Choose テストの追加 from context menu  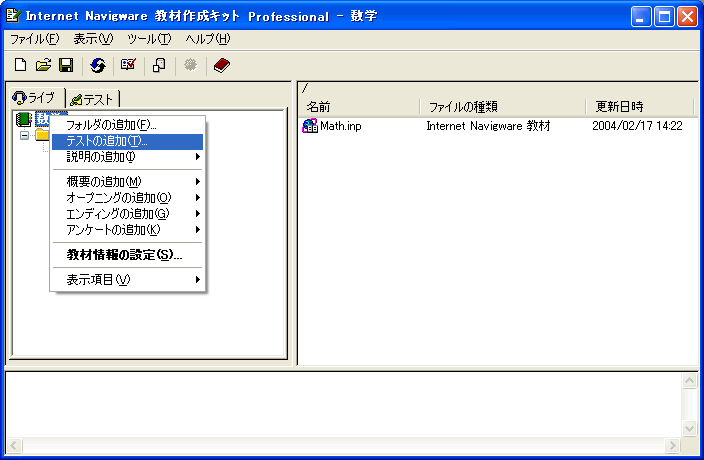[128, 141]
